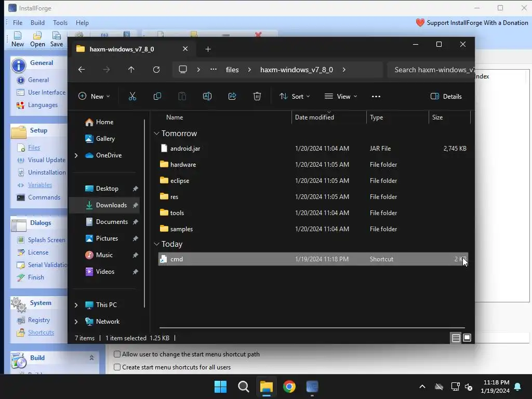
Task: Click Support InstallForge With a Donation link
Action: point(472,23)
